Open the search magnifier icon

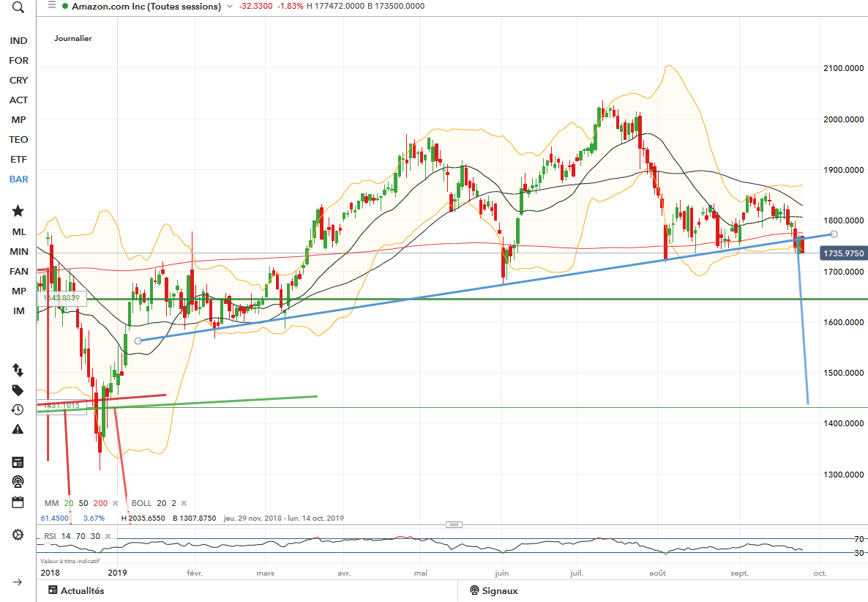coord(18,7)
